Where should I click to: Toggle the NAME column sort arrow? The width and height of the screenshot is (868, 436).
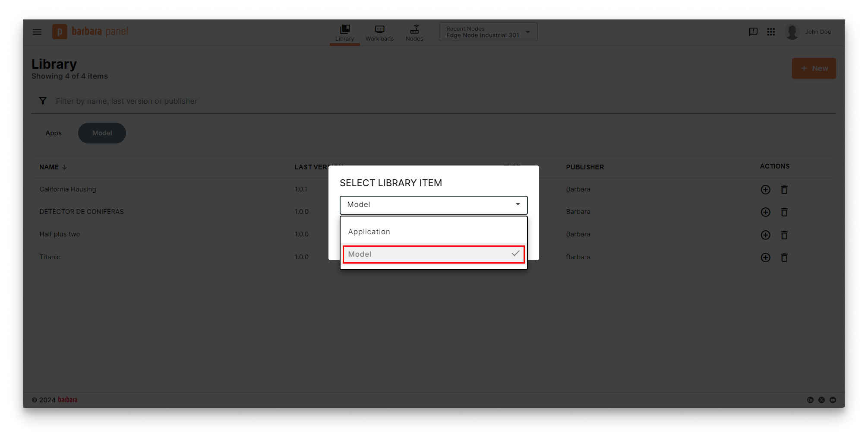tap(63, 167)
